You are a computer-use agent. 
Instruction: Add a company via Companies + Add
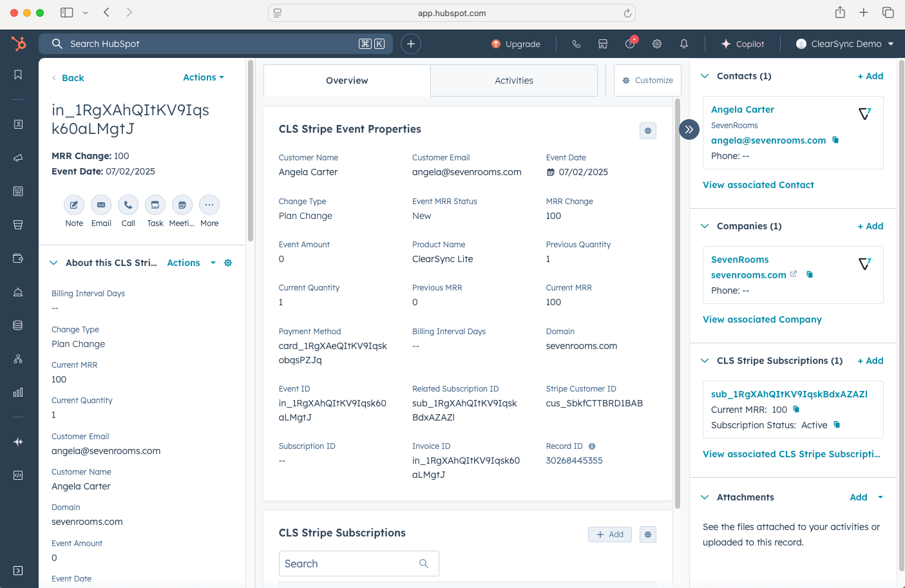(x=870, y=226)
